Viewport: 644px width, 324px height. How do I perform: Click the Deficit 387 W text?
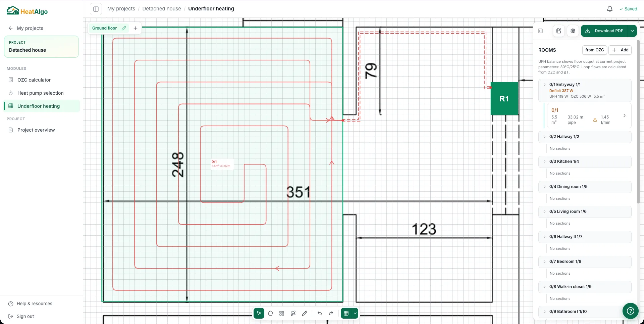click(x=561, y=91)
